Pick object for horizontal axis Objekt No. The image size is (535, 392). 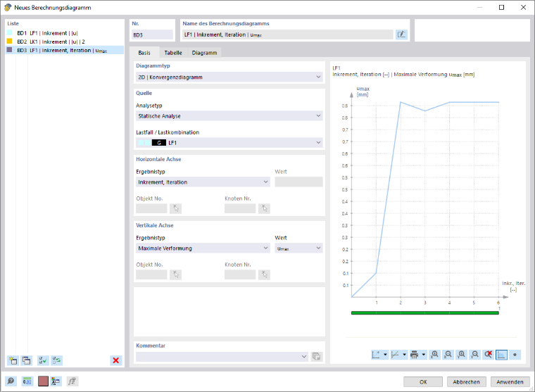coord(176,208)
